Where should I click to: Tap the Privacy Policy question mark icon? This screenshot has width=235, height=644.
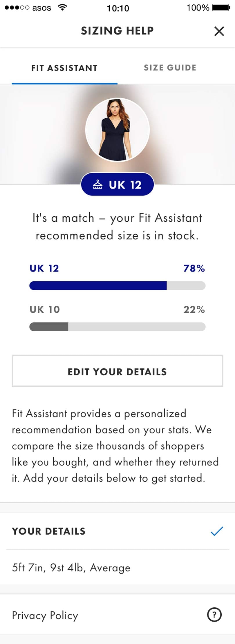coord(214,614)
